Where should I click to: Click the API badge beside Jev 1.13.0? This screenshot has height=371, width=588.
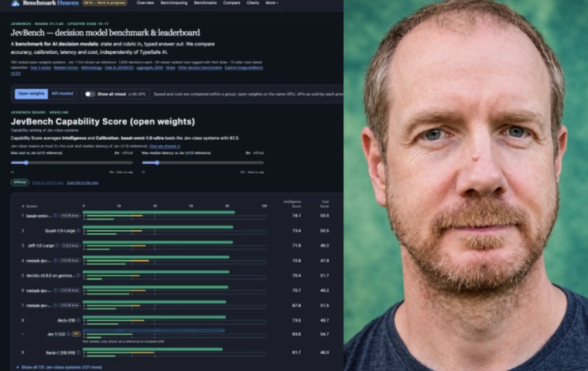pyautogui.click(x=76, y=334)
